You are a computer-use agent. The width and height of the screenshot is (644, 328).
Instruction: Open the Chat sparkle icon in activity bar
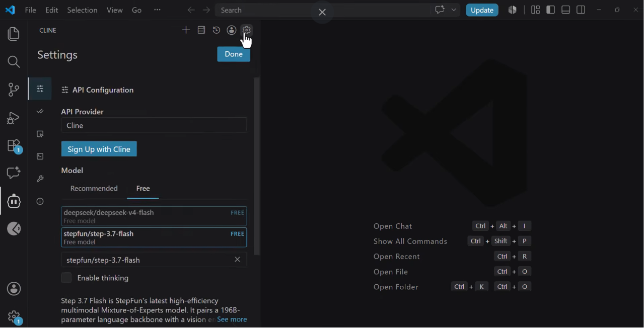click(14, 173)
